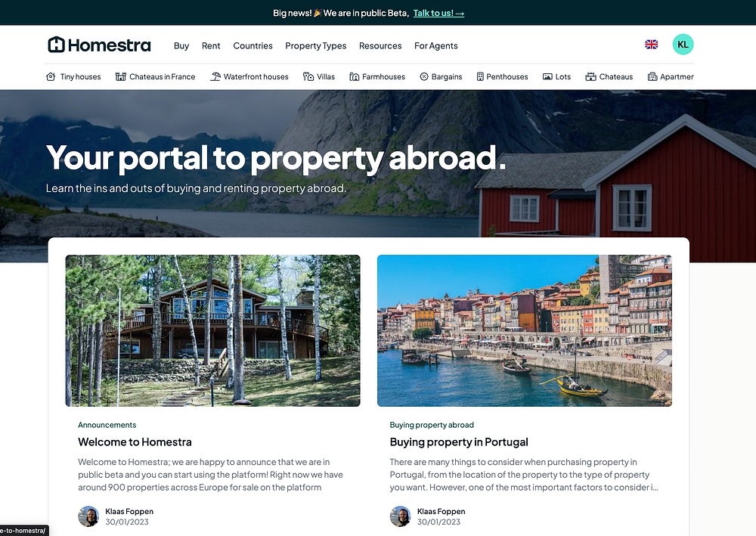Click the Homestra logo icon

point(57,45)
